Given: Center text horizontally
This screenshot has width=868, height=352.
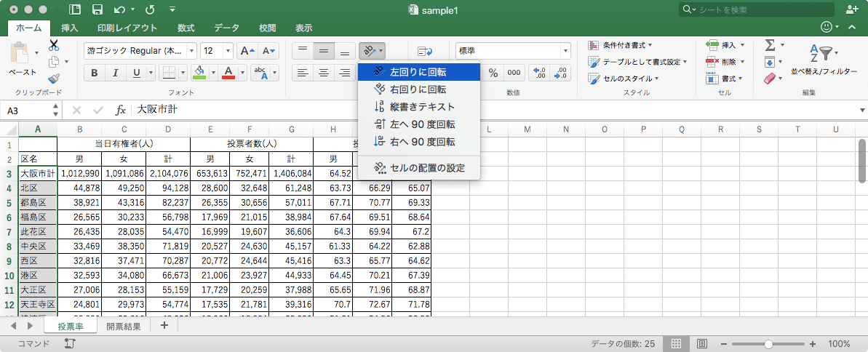Looking at the screenshot, I should click(x=324, y=73).
